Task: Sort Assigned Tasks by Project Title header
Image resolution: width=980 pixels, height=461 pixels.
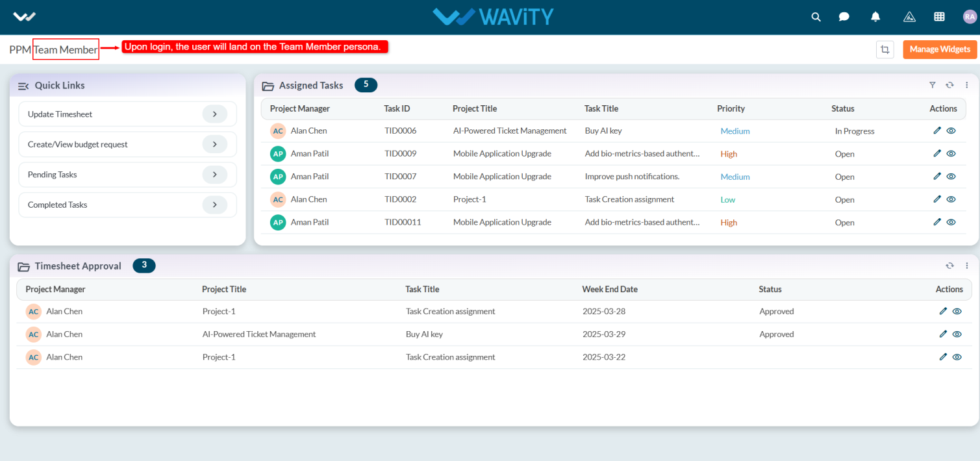Action: (x=475, y=108)
